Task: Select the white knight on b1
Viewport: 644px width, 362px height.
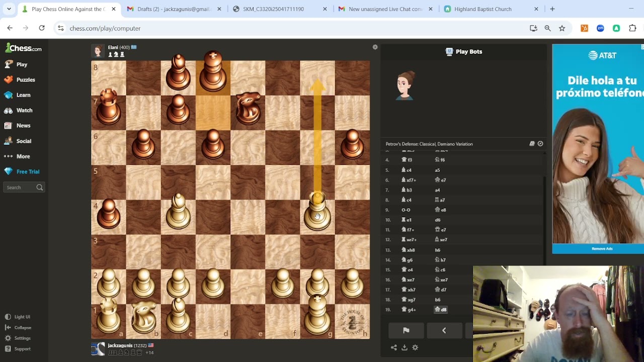Action: pos(143,317)
